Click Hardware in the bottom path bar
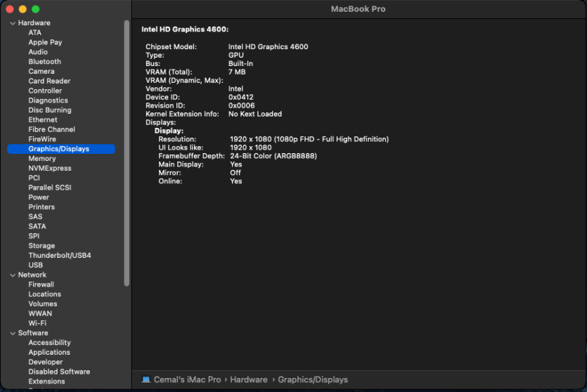Image resolution: width=587 pixels, height=392 pixels. (248, 380)
